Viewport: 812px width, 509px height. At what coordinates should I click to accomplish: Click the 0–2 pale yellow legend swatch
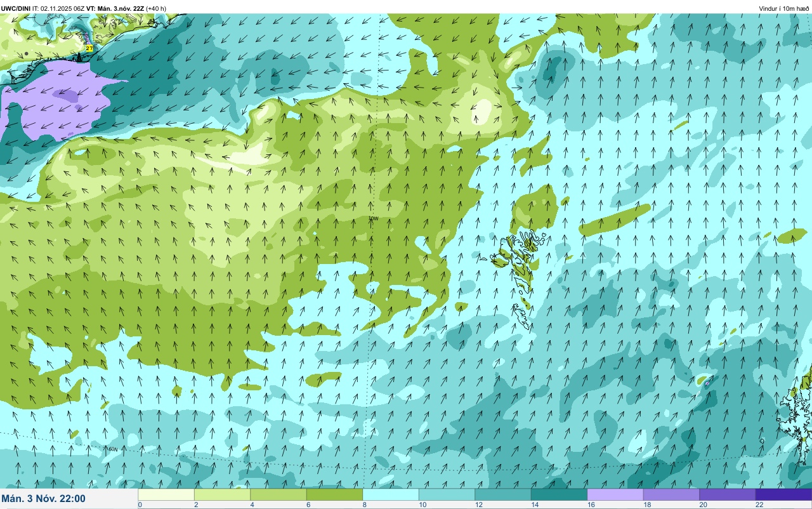point(166,494)
